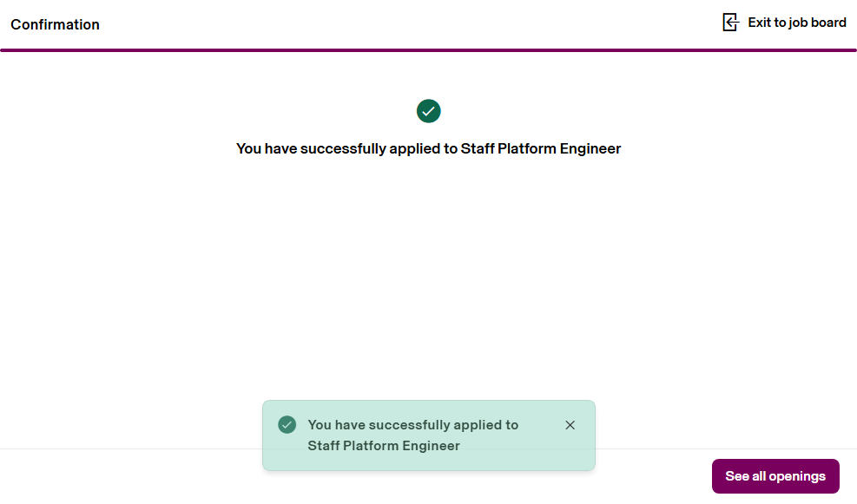The height and width of the screenshot is (504, 857).
Task: Click the exit door icon in header
Action: click(730, 23)
